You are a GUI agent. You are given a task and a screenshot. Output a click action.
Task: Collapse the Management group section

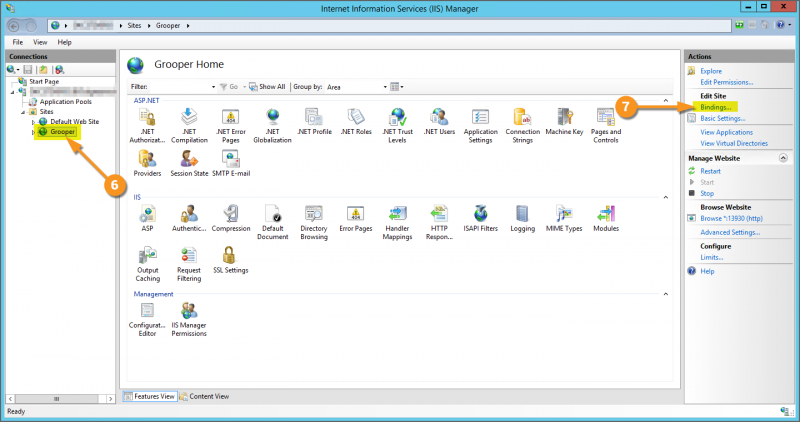pos(665,294)
